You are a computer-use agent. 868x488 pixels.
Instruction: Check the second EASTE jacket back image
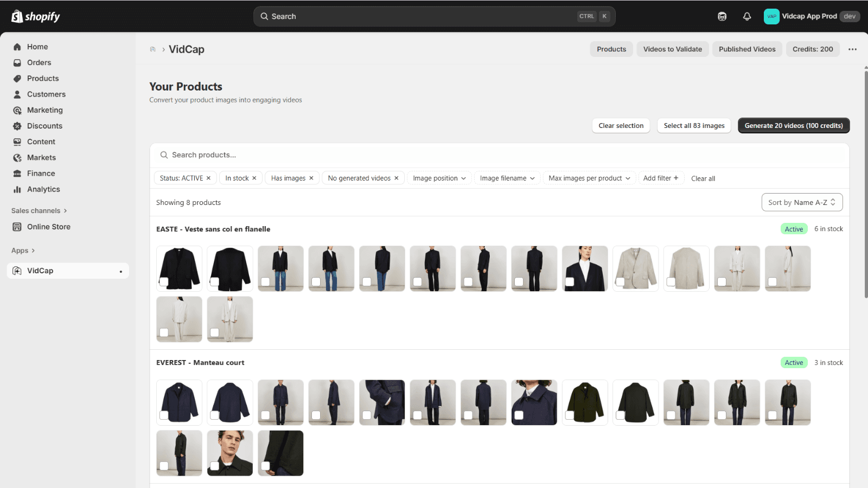(x=215, y=281)
